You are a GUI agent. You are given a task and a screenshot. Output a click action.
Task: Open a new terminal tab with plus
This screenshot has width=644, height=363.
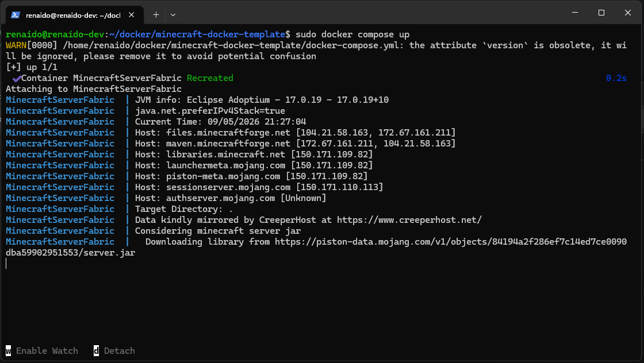point(156,15)
